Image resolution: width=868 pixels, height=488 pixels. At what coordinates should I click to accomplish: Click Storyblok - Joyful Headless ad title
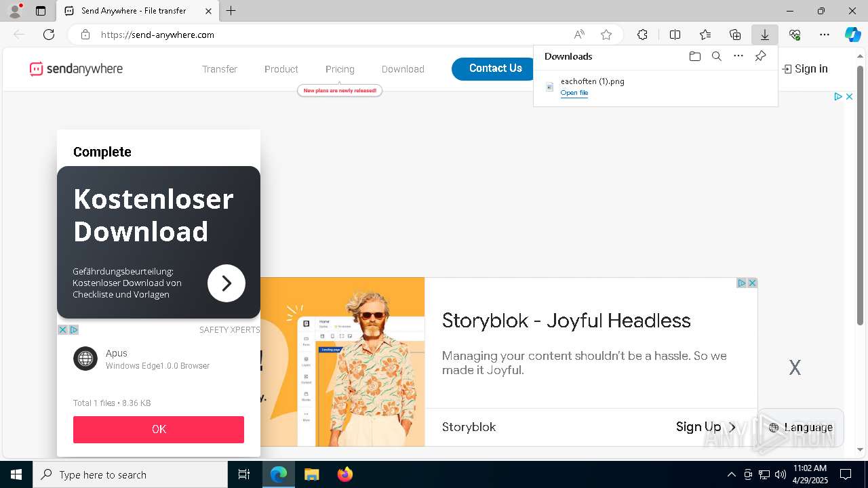click(566, 321)
